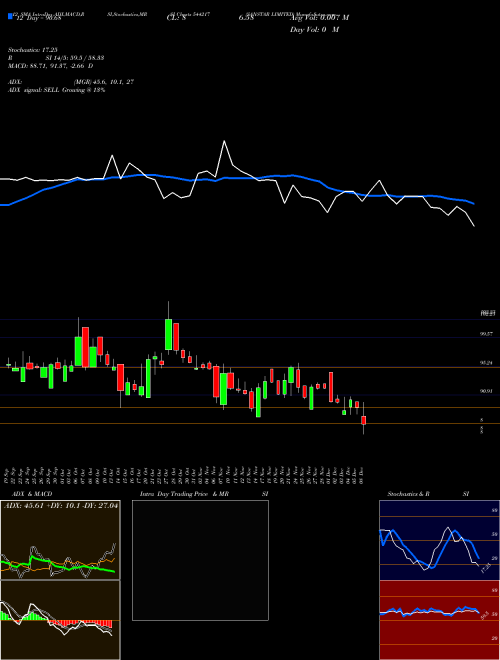Click the blue 12 SMA legend square
The image size is (500, 660).
click(10, 16)
